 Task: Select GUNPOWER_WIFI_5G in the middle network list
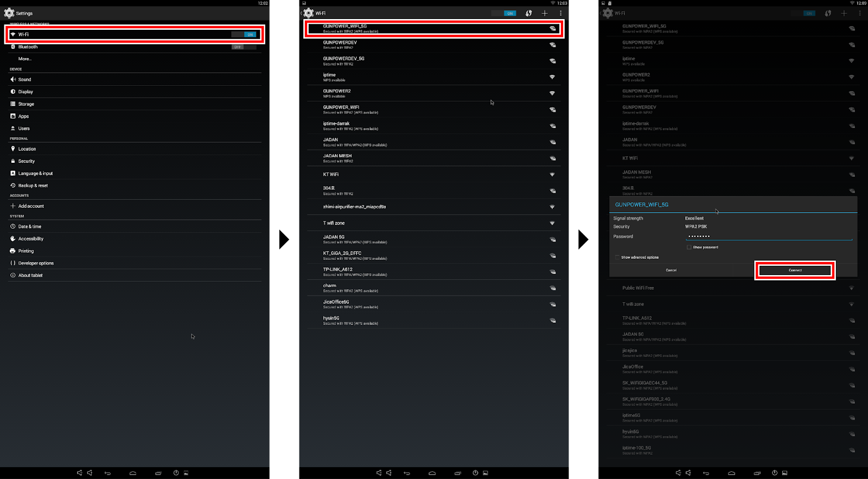(x=434, y=29)
